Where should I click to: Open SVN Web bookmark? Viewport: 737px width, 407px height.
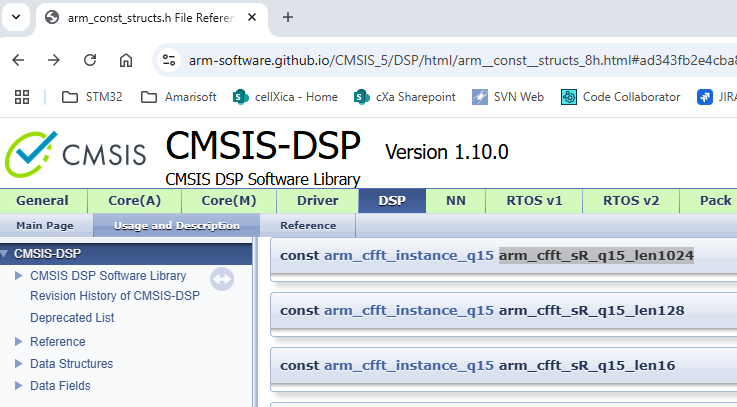pos(508,97)
